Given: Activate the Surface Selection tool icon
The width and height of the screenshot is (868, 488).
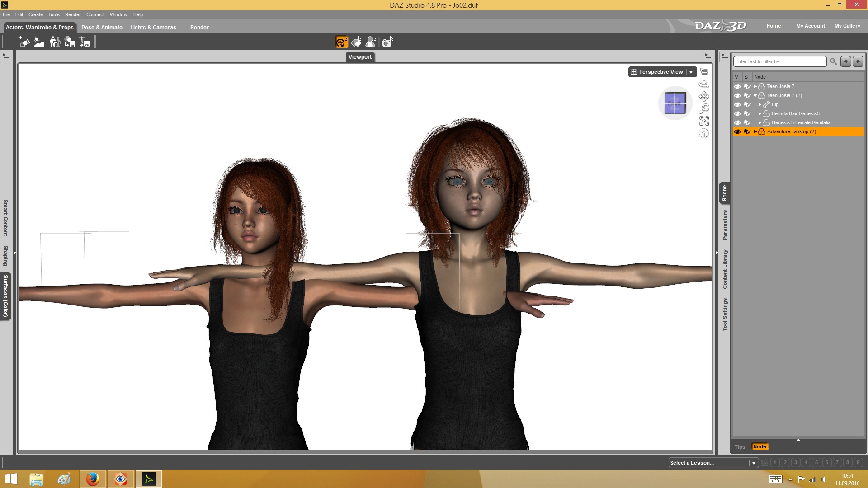Looking at the screenshot, I should (356, 42).
